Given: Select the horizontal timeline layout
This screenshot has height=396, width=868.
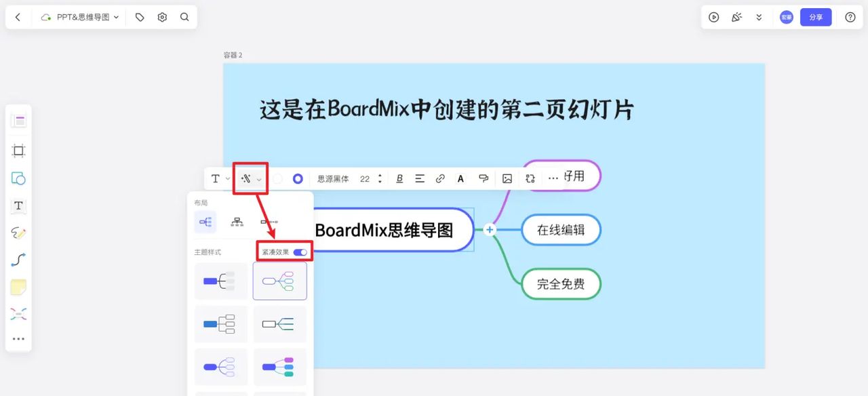Looking at the screenshot, I should coord(269,222).
